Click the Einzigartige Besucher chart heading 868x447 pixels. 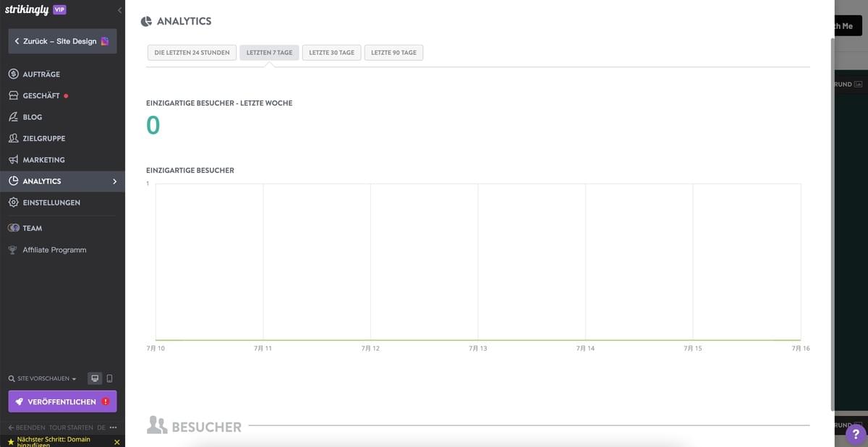(190, 171)
